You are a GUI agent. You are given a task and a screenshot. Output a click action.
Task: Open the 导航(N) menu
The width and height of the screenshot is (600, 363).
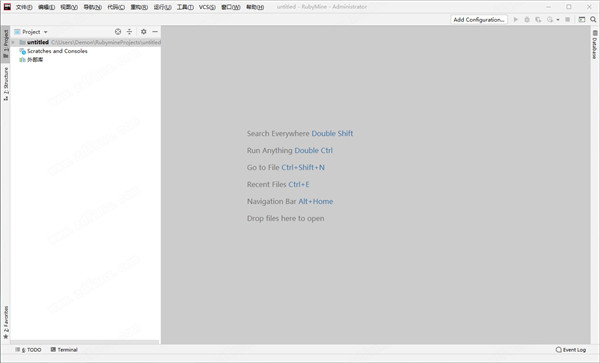(93, 7)
